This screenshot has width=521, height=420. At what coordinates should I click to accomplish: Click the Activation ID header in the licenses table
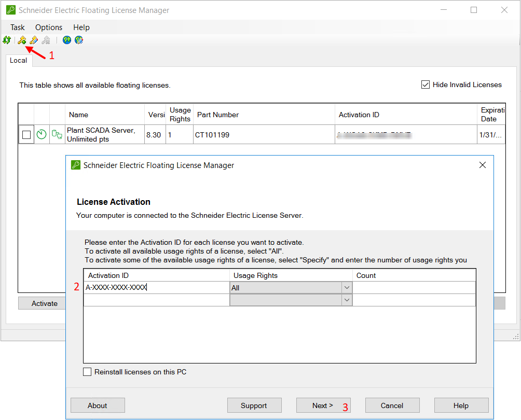pyautogui.click(x=406, y=115)
